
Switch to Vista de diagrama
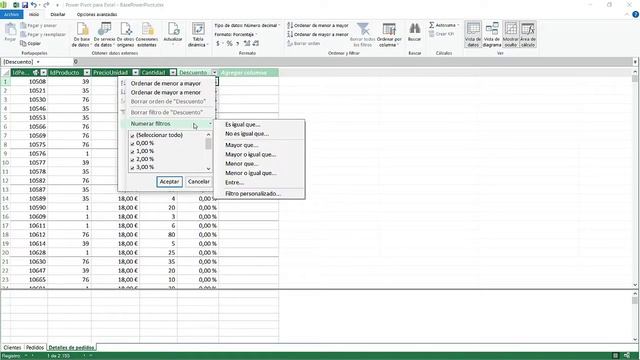(492, 34)
